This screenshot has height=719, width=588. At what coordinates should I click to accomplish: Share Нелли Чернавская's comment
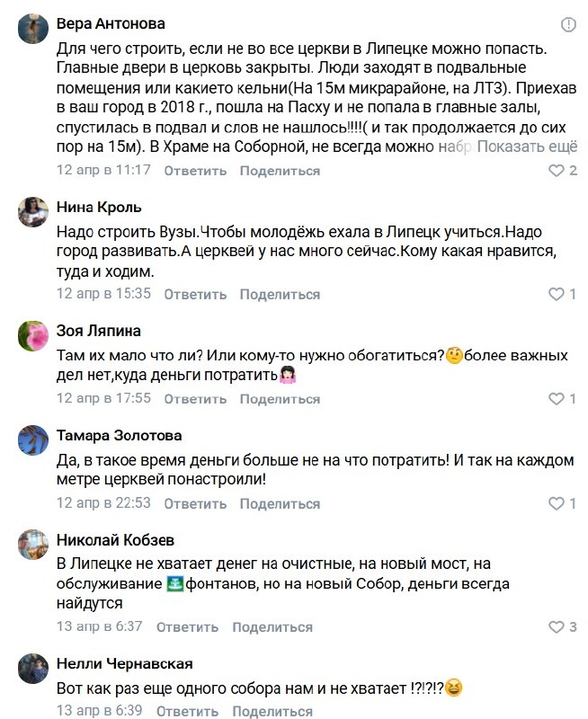pyautogui.click(x=272, y=711)
